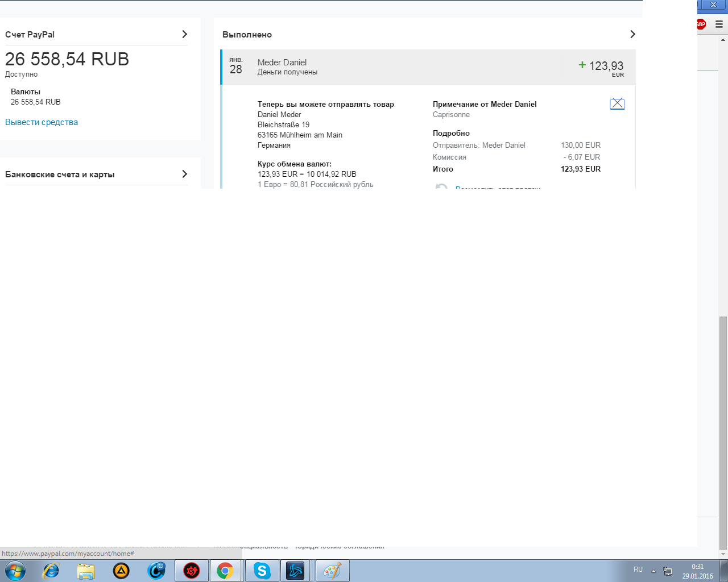This screenshot has height=582, width=728.
Task: Click the 130,00 EUR sender amount
Action: [x=581, y=145]
